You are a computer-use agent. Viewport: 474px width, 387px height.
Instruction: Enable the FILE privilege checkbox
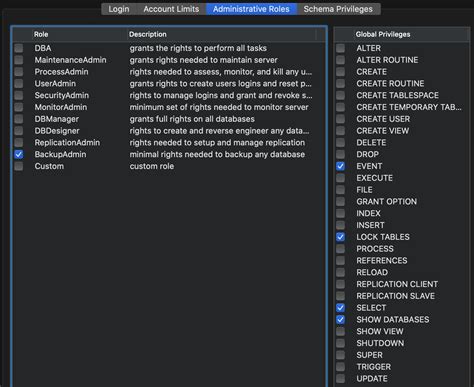point(340,190)
